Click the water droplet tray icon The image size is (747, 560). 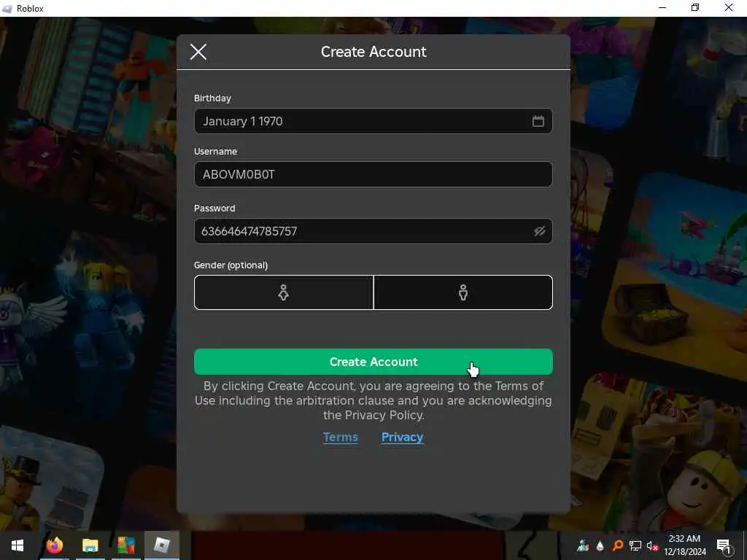[x=600, y=545]
